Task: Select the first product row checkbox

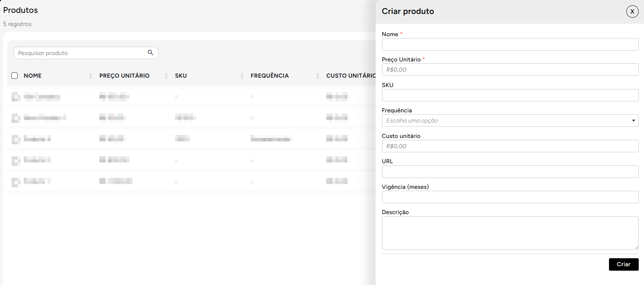Action: click(15, 97)
